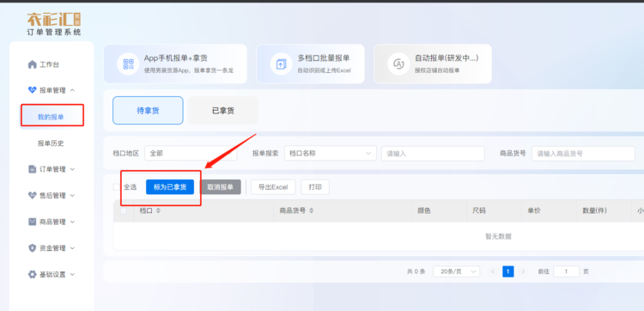Image resolution: width=644 pixels, height=311 pixels.
Task: Click the 售后管理 heart icon
Action: [32, 196]
